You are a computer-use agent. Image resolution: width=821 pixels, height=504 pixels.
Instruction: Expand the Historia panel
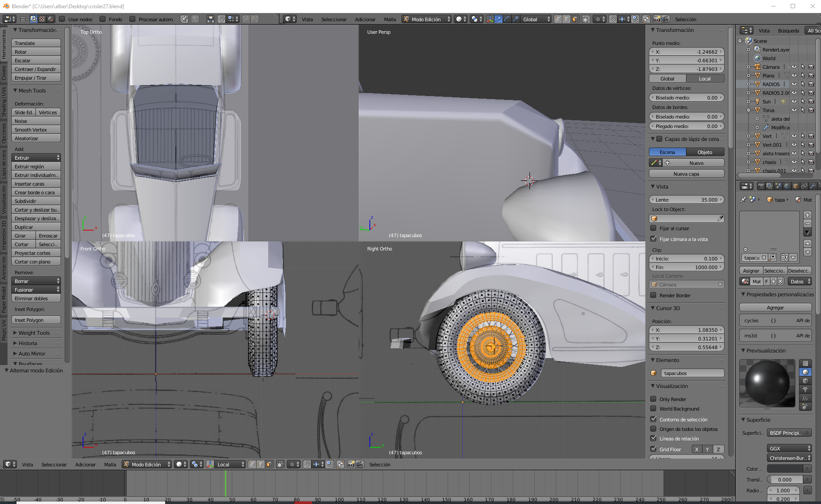tap(28, 343)
